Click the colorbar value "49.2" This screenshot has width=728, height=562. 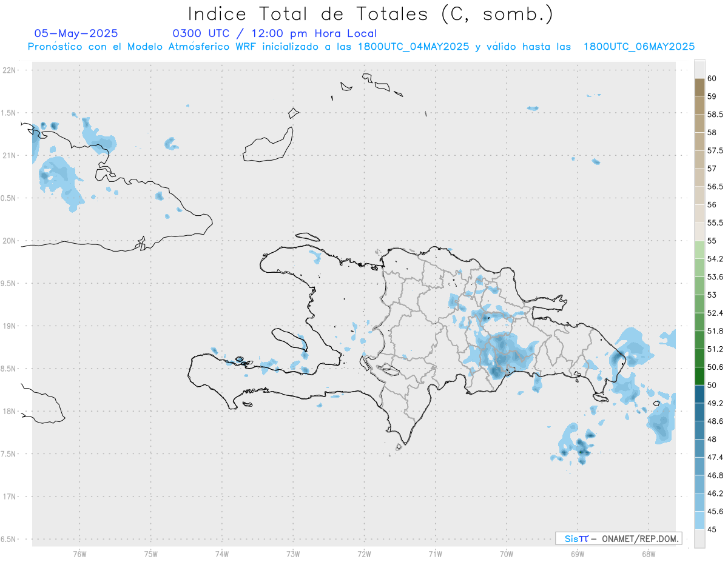coord(715,403)
